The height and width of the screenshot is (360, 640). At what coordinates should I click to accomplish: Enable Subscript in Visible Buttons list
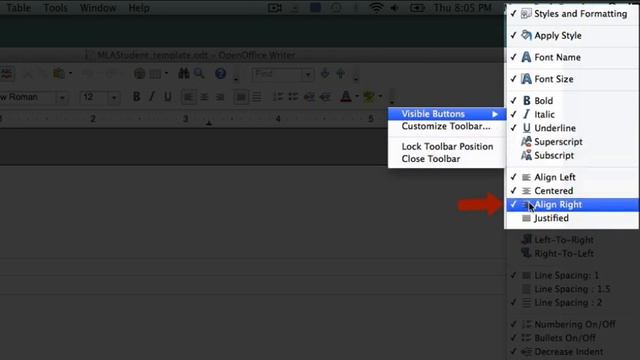click(x=572, y=155)
